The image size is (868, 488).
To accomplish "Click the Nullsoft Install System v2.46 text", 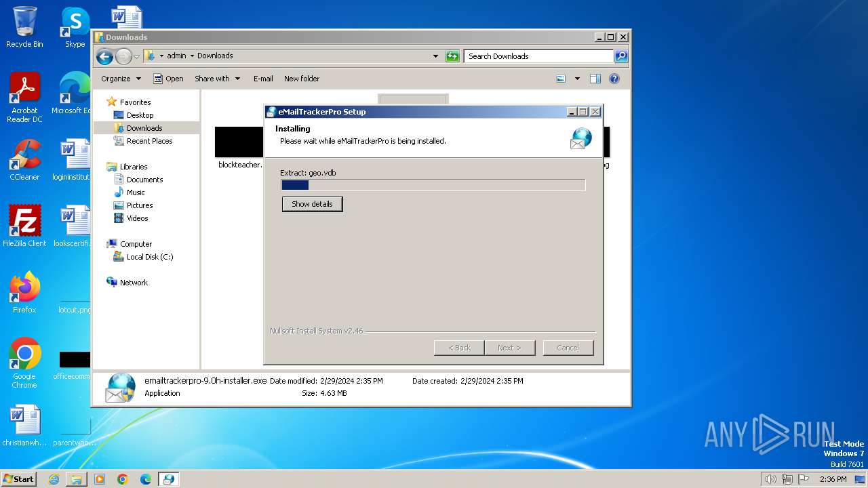I will point(317,331).
